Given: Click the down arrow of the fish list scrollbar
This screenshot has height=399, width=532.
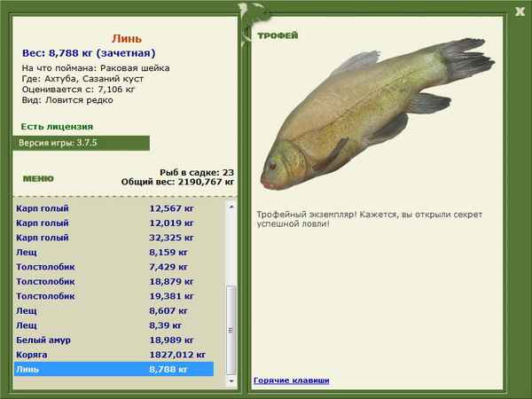Looking at the screenshot, I should (x=231, y=381).
